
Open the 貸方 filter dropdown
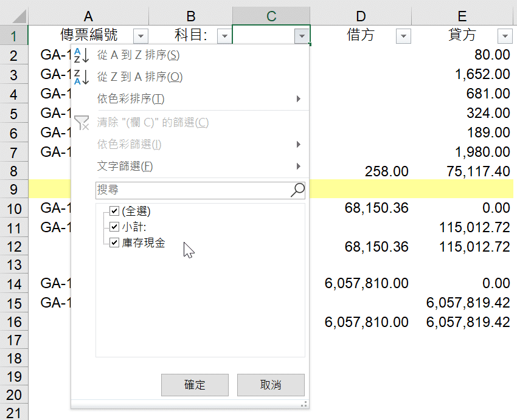point(505,36)
